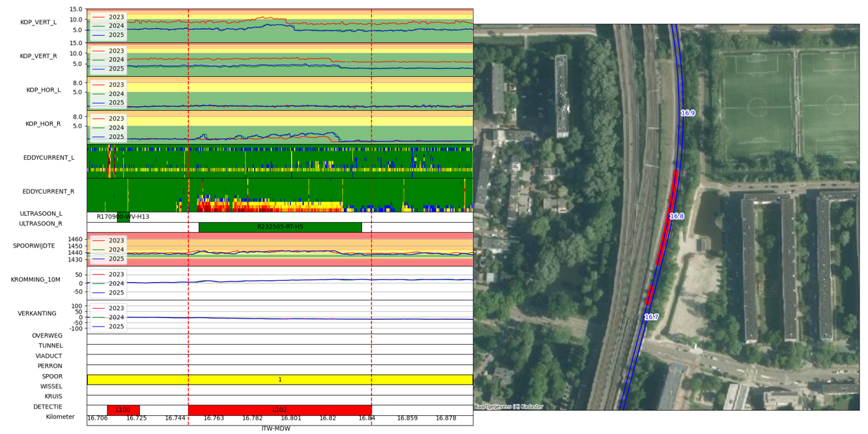The width and height of the screenshot is (868, 434).
Task: Select the KRUIS row label
Action: [53, 396]
